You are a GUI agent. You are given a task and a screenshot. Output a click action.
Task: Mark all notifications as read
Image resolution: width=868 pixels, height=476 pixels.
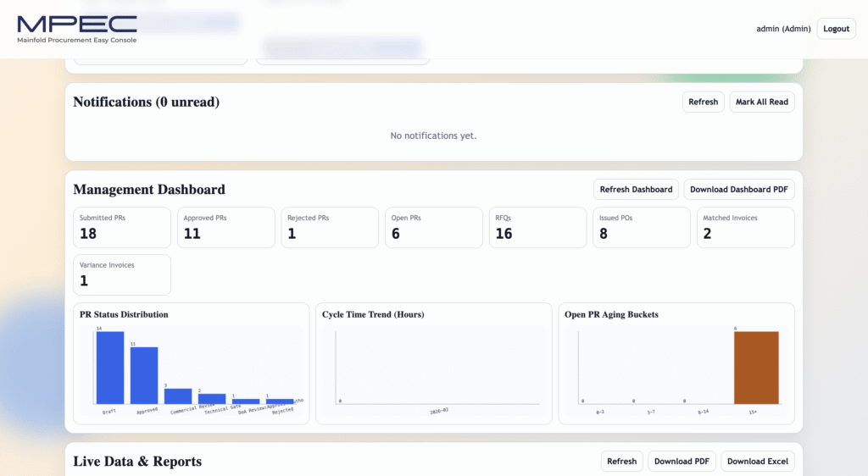[x=761, y=102]
